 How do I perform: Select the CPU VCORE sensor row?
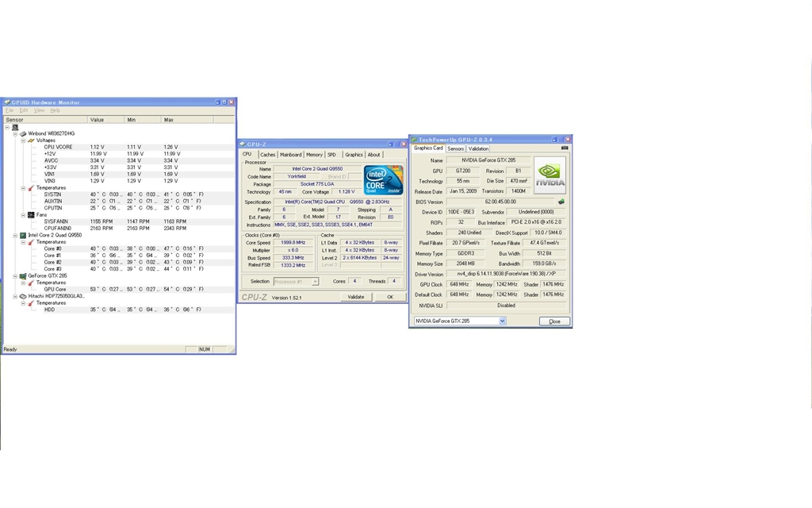[x=118, y=147]
